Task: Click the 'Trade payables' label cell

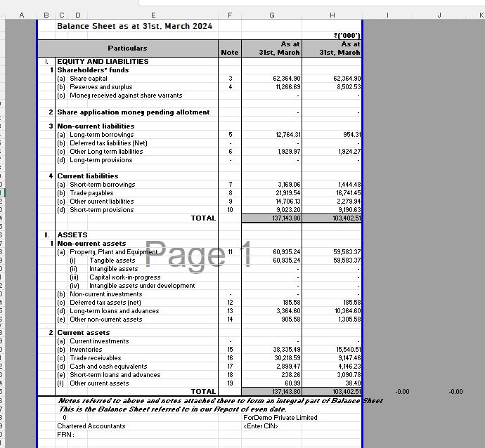Action: point(91,193)
